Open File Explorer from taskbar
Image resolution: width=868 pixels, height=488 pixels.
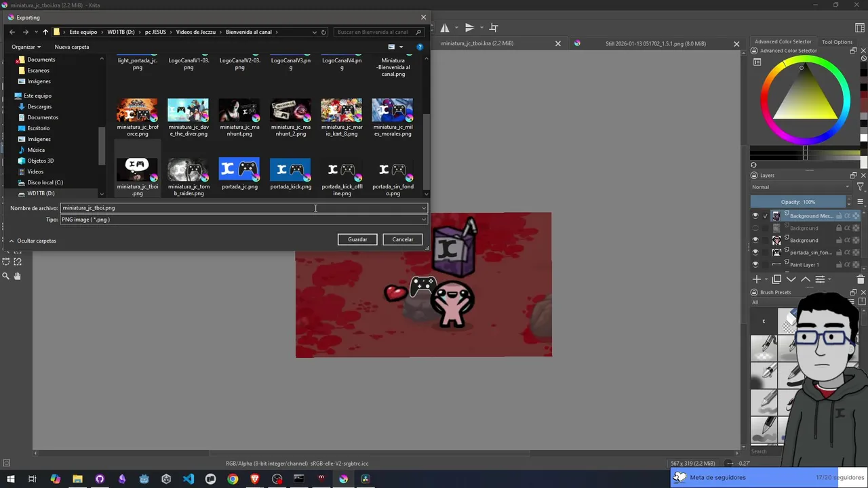tap(77, 479)
